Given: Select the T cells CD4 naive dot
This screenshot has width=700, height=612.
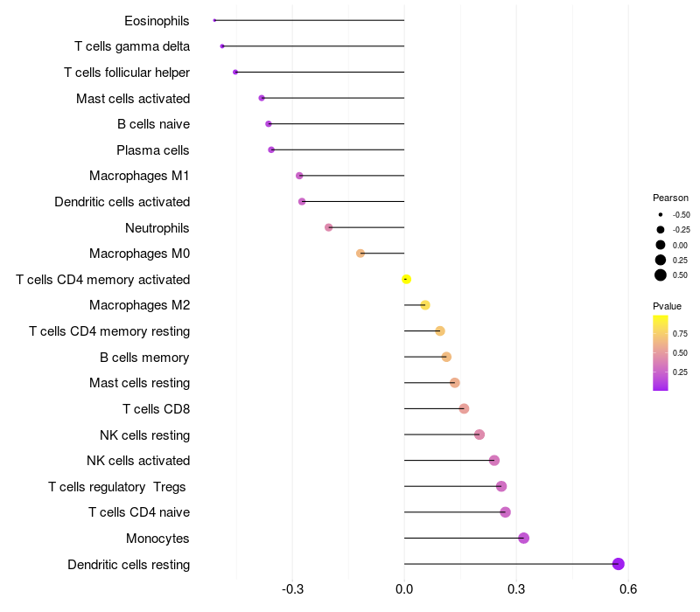Looking at the screenshot, I should tap(506, 512).
